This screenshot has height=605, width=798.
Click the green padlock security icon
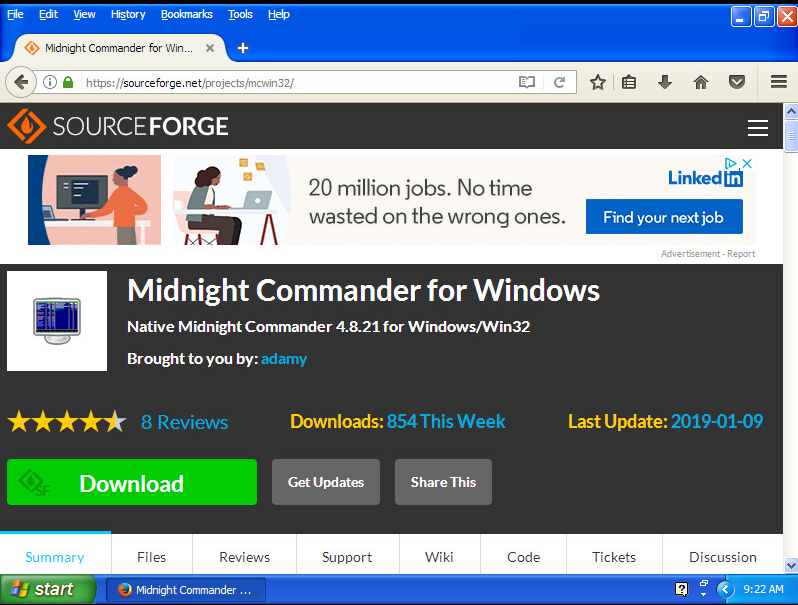[68, 82]
